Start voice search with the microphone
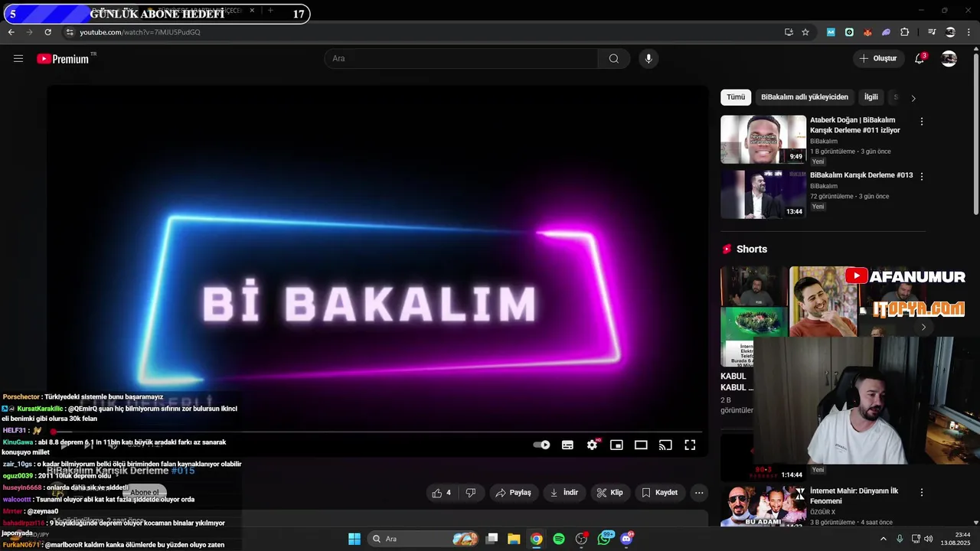Image resolution: width=980 pixels, height=551 pixels. pyautogui.click(x=648, y=59)
